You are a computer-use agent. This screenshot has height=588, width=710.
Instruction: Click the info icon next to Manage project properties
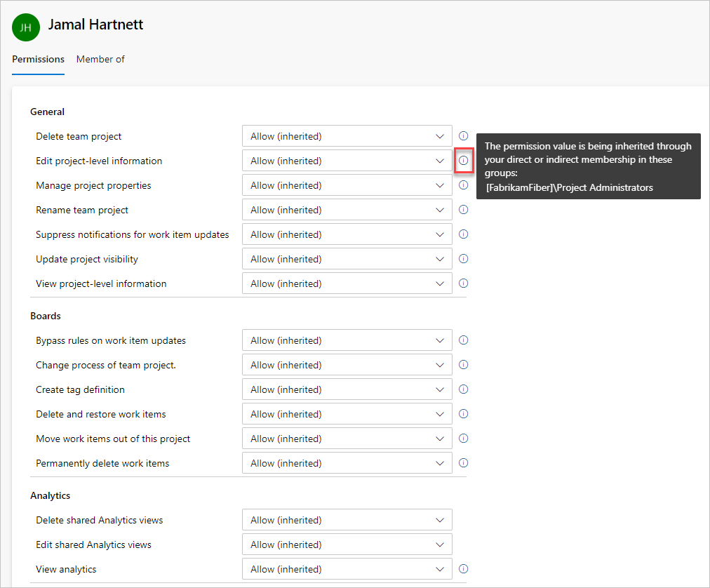(463, 185)
